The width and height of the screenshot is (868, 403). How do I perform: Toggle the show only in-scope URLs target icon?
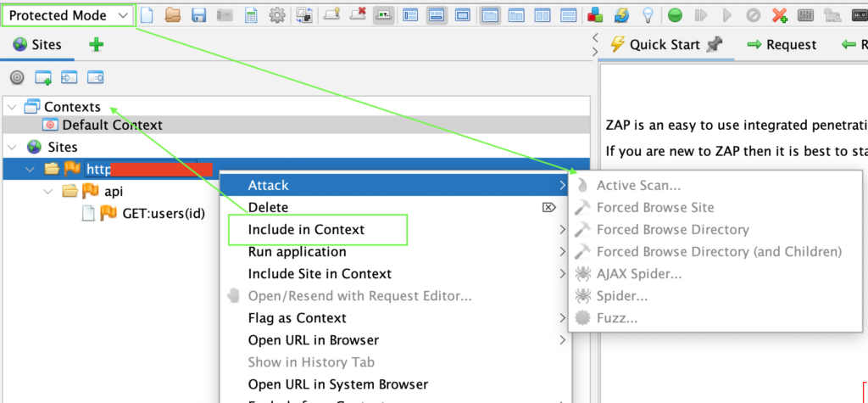[x=17, y=77]
